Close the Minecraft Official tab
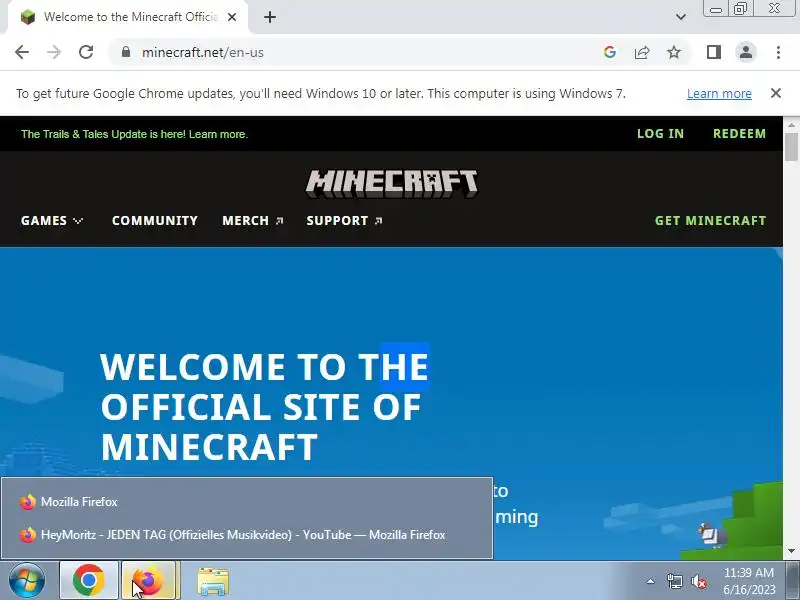Viewport: 800px width, 600px height. pyautogui.click(x=232, y=17)
